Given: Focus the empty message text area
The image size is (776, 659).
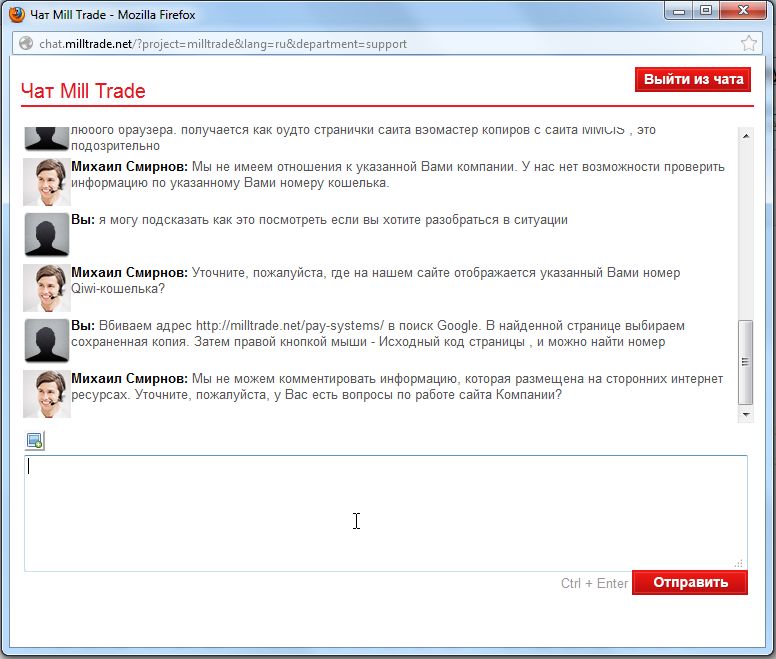Looking at the screenshot, I should pyautogui.click(x=385, y=513).
